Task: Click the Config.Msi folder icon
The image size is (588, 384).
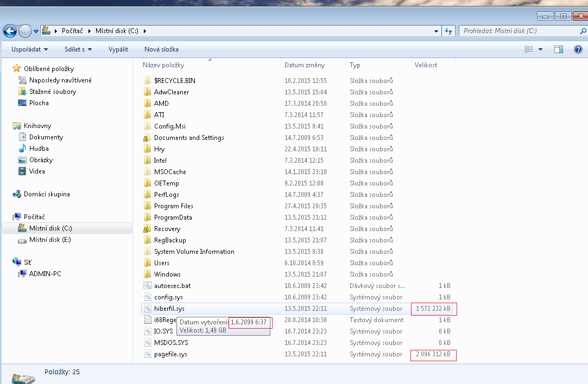Action: [147, 126]
